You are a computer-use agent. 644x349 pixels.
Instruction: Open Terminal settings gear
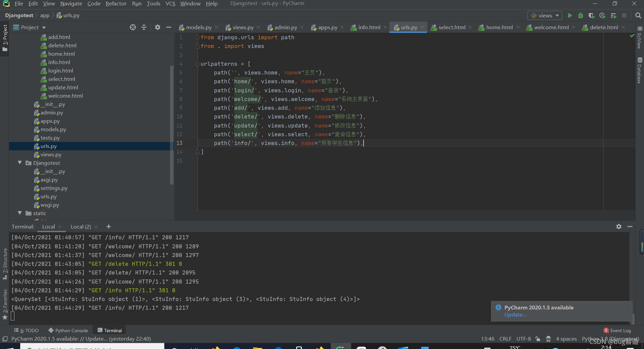619,227
